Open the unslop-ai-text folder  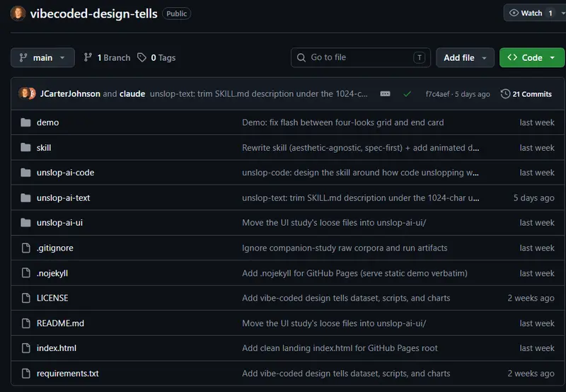click(x=63, y=198)
